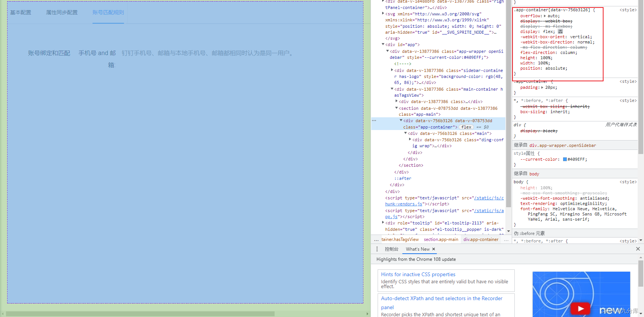Viewport: 644px width, 317px height.
Task: Click the '</section>' closing tag row
Action: [x=411, y=165]
